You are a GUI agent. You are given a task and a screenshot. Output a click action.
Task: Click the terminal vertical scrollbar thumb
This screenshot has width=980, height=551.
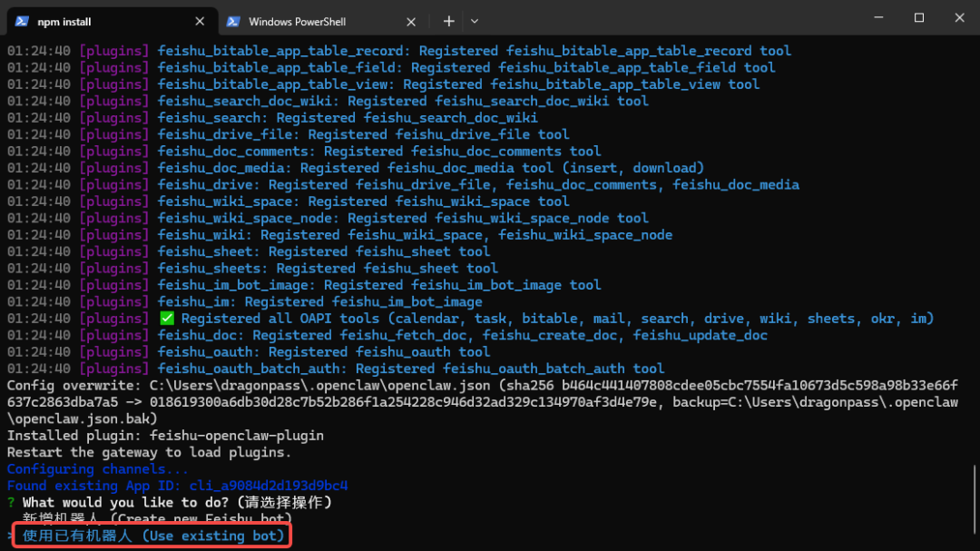click(x=975, y=499)
